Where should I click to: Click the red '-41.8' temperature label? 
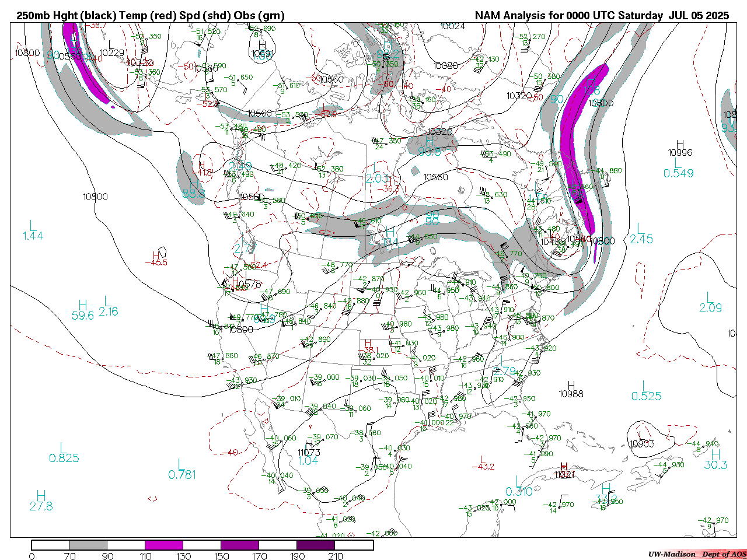tap(201, 173)
